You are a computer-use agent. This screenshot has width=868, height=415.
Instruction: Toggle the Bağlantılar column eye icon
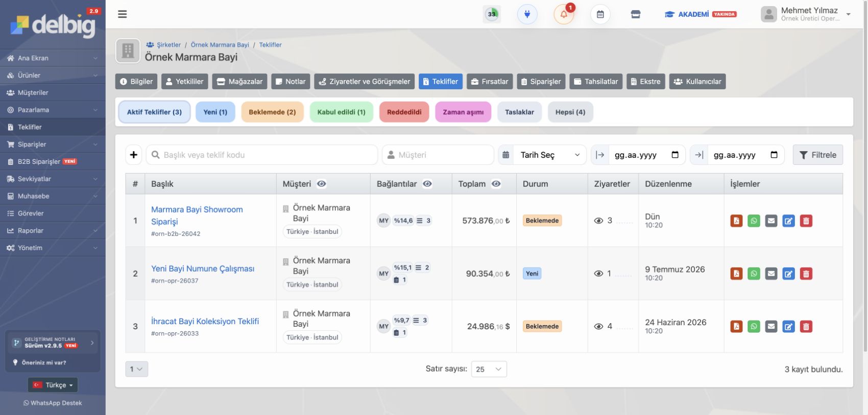click(x=427, y=184)
